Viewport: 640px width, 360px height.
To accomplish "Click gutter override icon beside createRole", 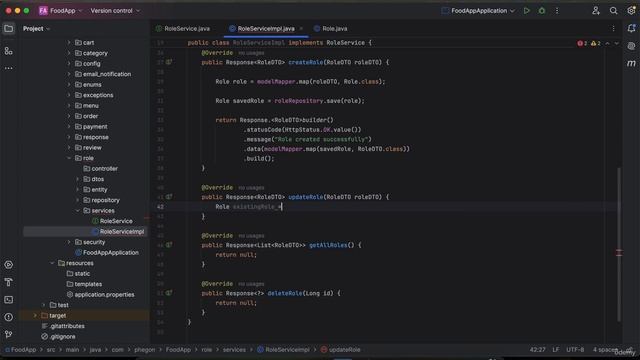I will (169, 62).
